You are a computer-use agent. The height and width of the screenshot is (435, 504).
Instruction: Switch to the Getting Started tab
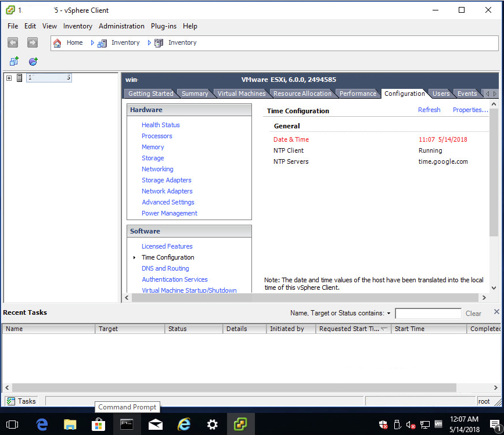(150, 94)
